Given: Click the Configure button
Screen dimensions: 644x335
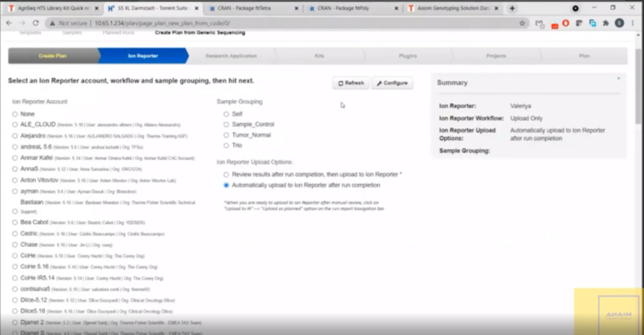Looking at the screenshot, I should 392,83.
